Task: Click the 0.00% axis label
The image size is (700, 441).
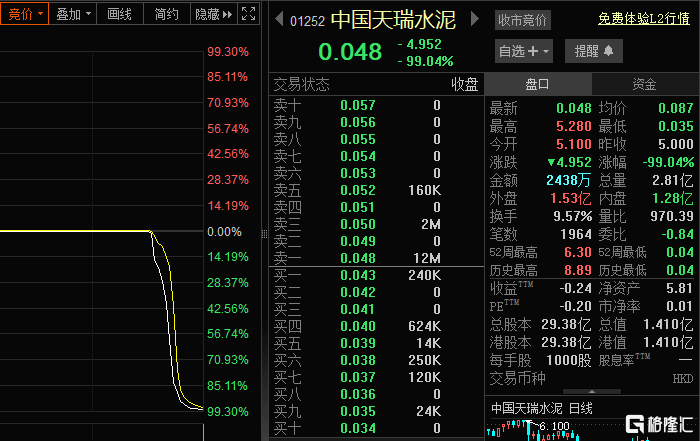Action: click(224, 232)
